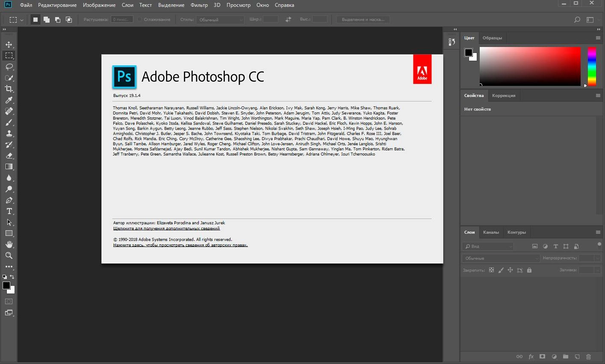
Task: Click the fx layer style icon
Action: point(531,356)
